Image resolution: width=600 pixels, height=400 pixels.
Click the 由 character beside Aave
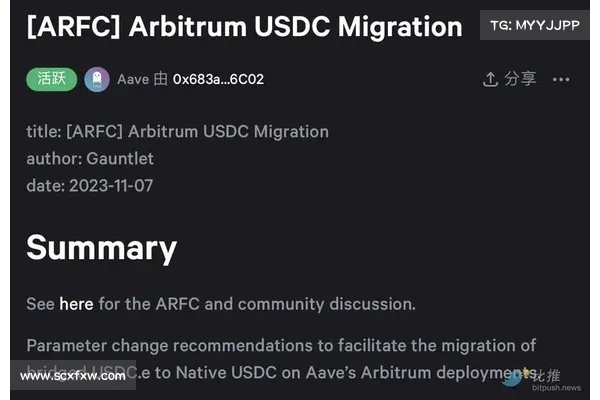[x=161, y=79]
